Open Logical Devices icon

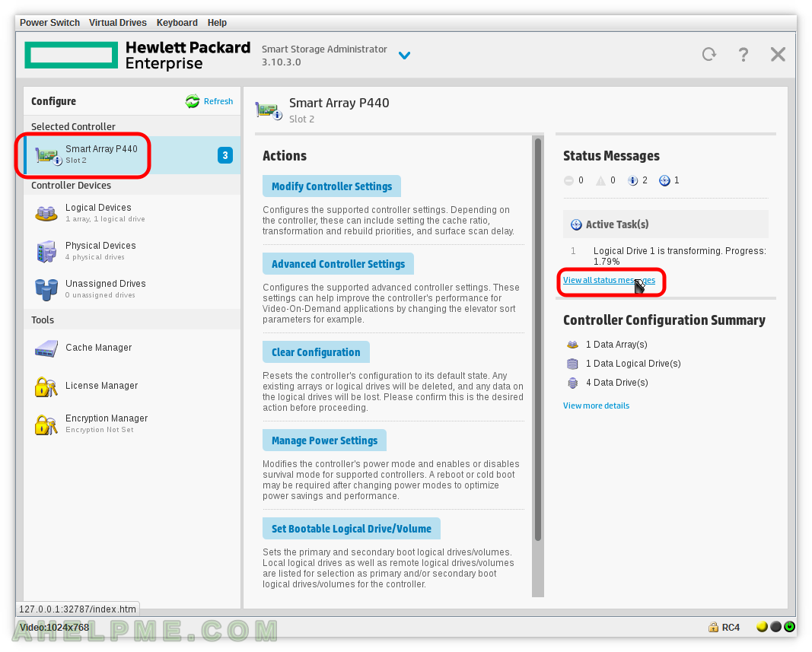click(x=46, y=213)
